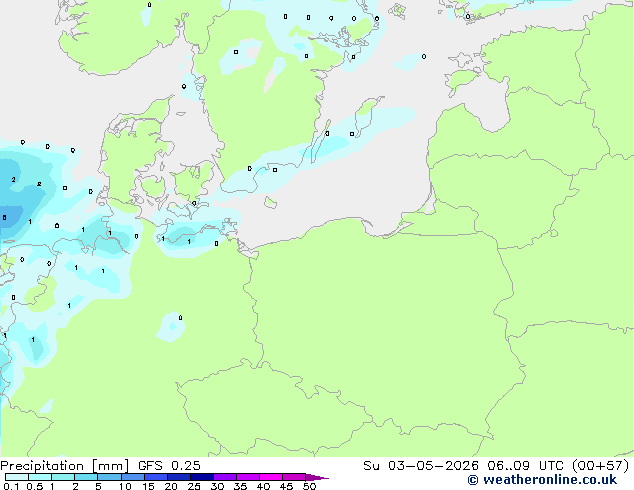Click the 10–15 mm legend swatch

132,477
